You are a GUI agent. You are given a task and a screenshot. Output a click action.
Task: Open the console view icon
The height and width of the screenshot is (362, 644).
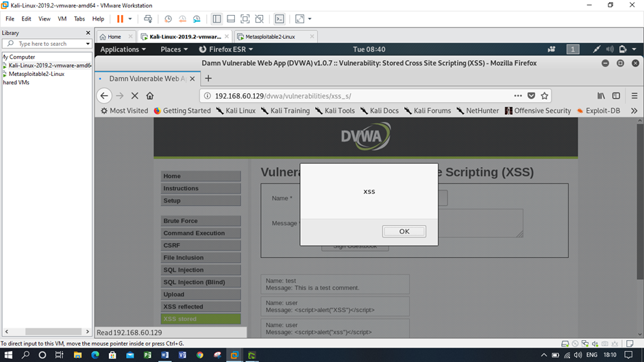(x=280, y=19)
